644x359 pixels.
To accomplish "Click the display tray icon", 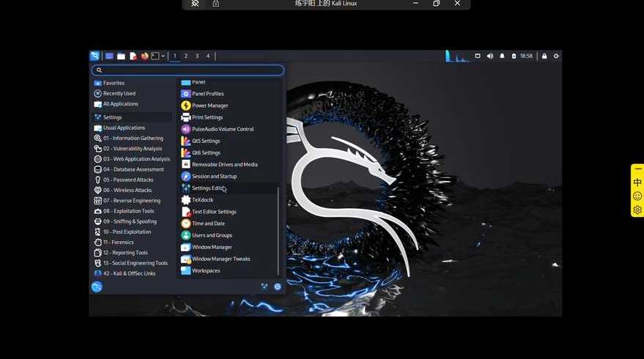I will pyautogui.click(x=478, y=56).
